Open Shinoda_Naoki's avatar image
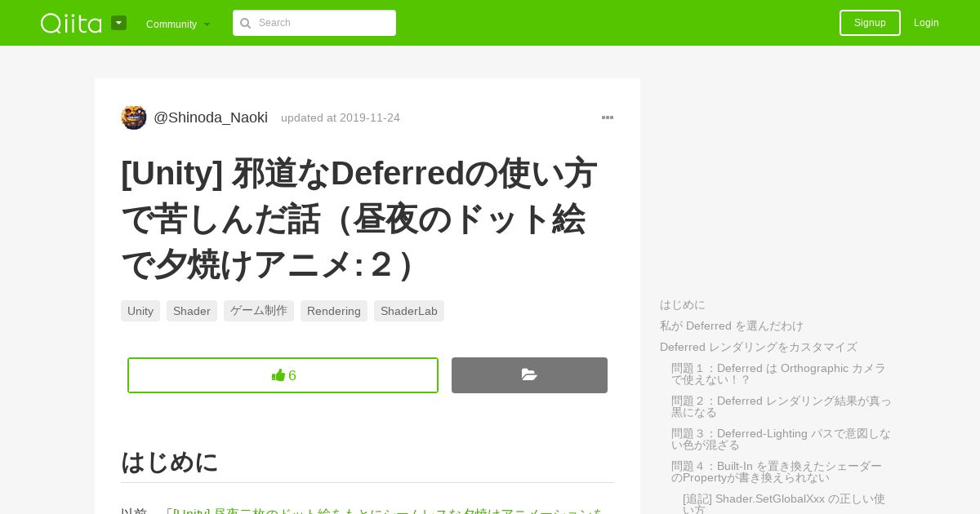The image size is (980, 514). click(x=134, y=117)
